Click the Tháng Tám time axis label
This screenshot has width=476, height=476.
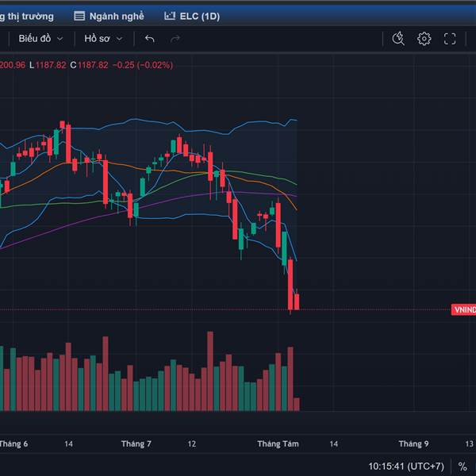278,443
